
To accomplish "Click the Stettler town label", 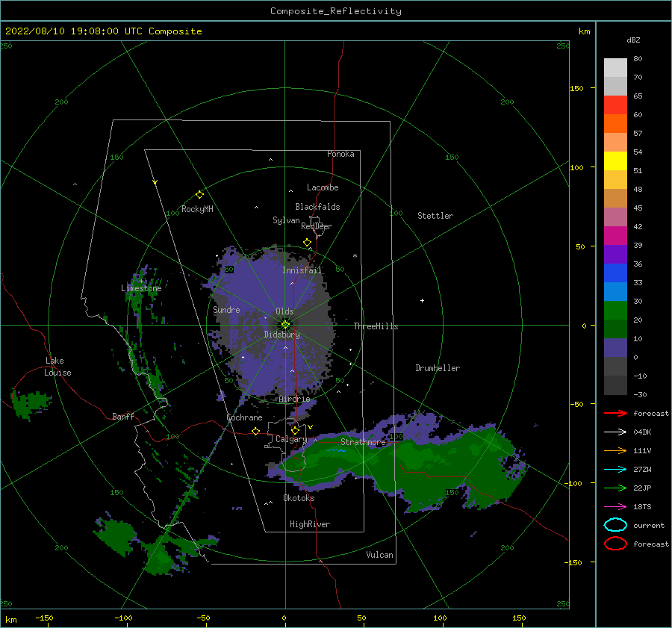I will pyautogui.click(x=435, y=216).
